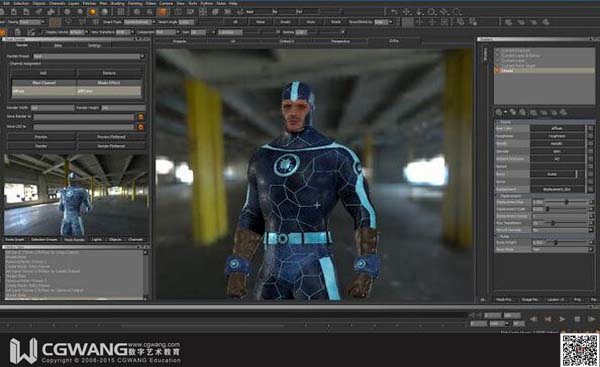600x367 pixels.
Task: Click the play forward button in the timeline
Action: coord(562,318)
